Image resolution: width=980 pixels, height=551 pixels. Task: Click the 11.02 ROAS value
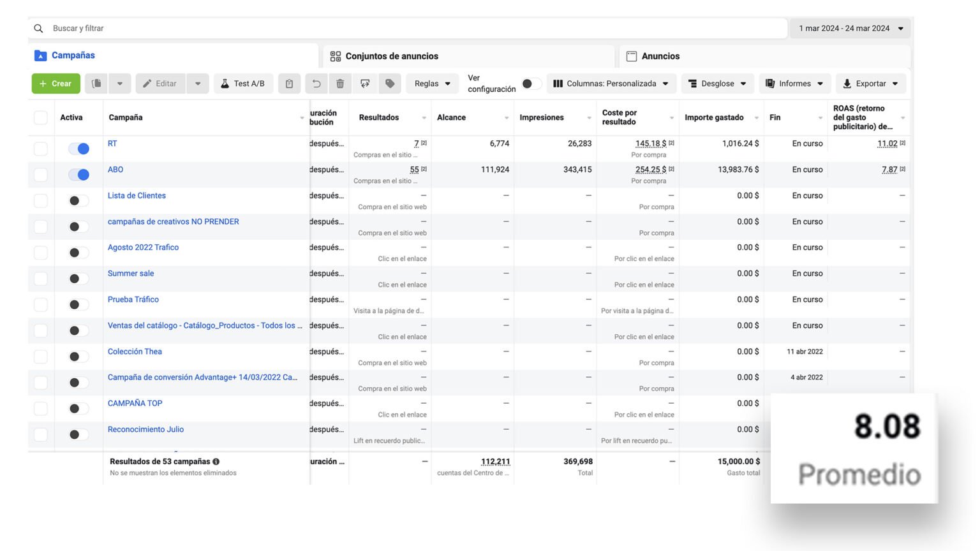click(x=887, y=143)
